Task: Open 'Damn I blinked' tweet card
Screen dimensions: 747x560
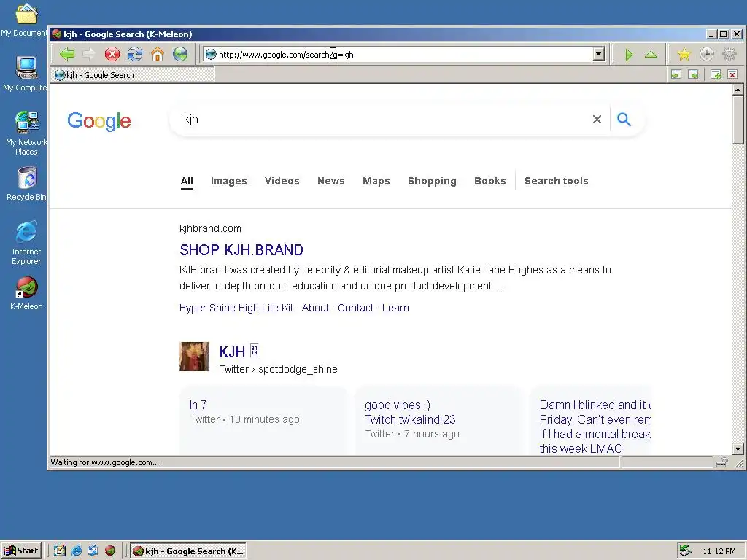Action: (x=591, y=420)
